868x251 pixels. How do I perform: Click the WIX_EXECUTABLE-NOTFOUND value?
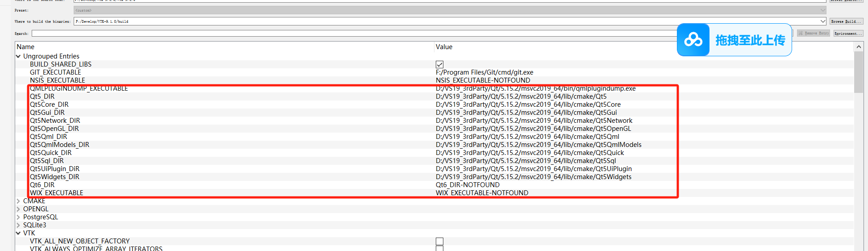tap(482, 193)
